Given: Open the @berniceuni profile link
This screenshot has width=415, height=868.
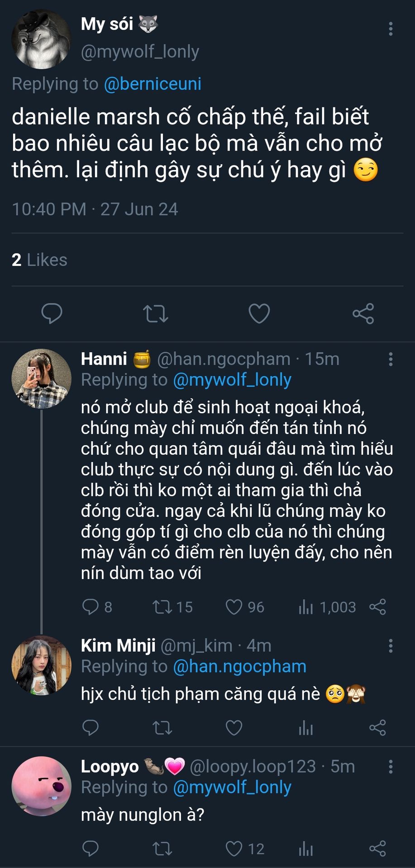Looking at the screenshot, I should click(153, 84).
